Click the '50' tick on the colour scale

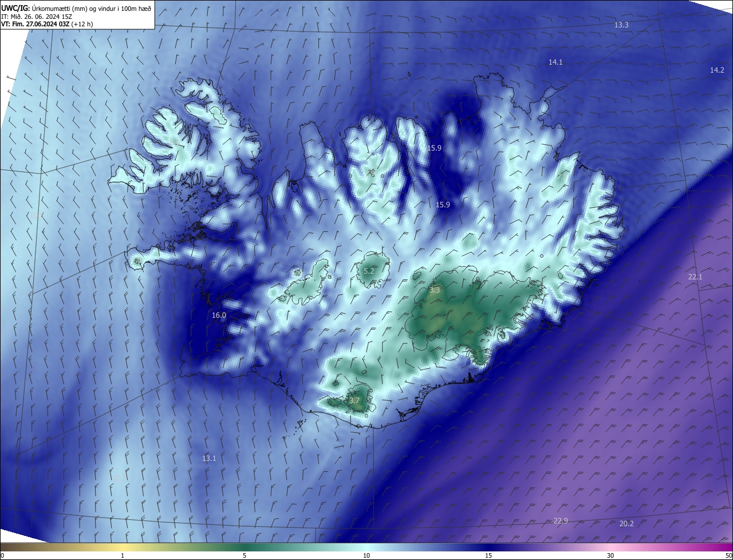728,555
